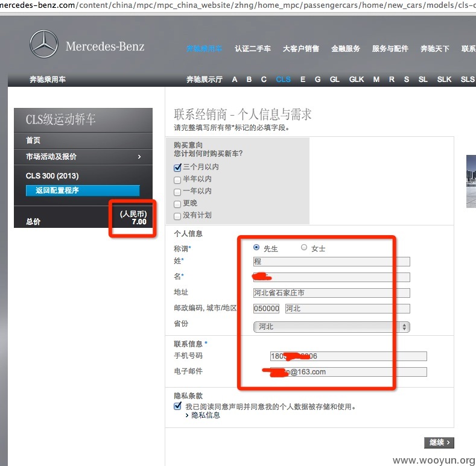Select the SL model class
This screenshot has height=466, width=476.
click(423, 80)
